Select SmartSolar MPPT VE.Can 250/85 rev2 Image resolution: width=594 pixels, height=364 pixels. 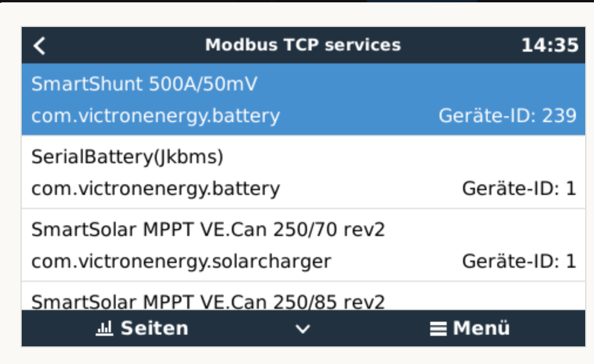(x=208, y=302)
